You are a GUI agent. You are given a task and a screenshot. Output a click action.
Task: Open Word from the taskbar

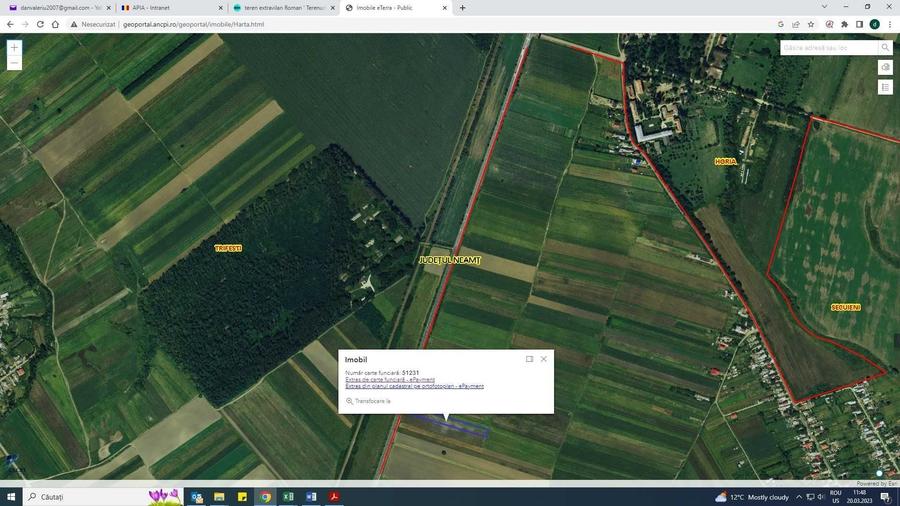311,497
